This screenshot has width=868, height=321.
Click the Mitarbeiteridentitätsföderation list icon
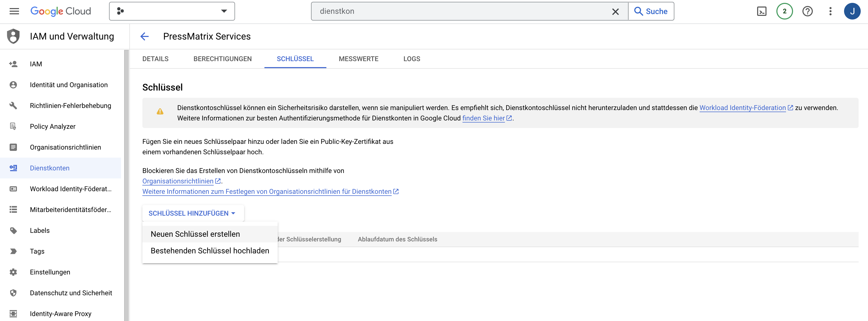point(14,210)
